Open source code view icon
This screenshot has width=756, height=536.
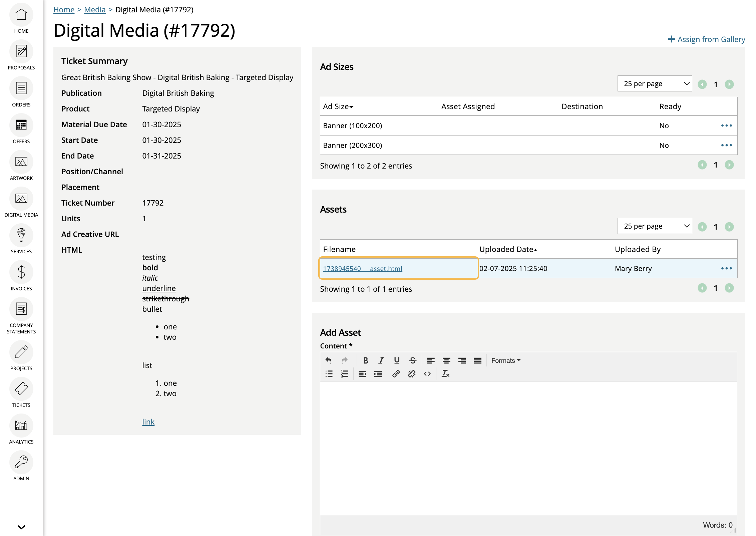(427, 374)
